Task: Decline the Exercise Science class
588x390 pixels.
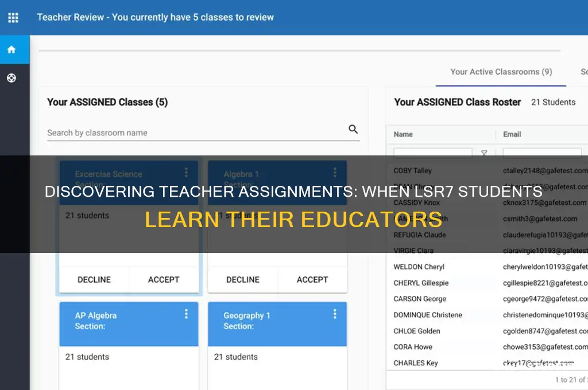Action: coord(94,279)
